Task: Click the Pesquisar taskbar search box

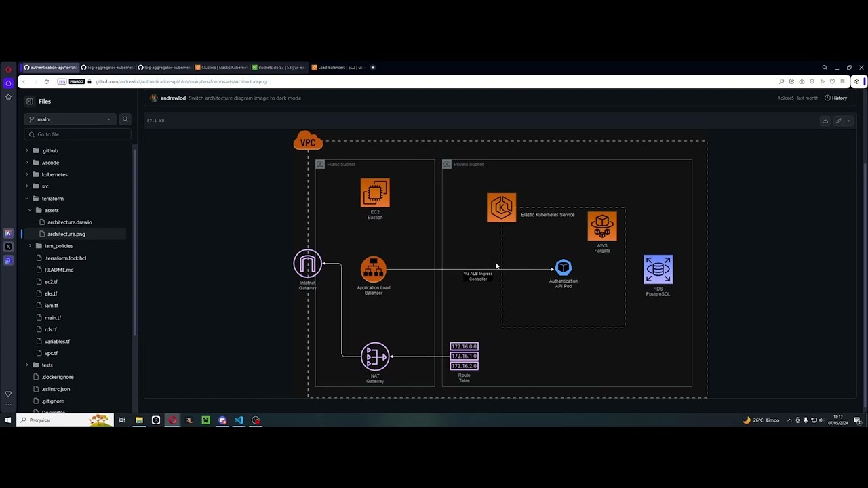Action: click(x=64, y=420)
